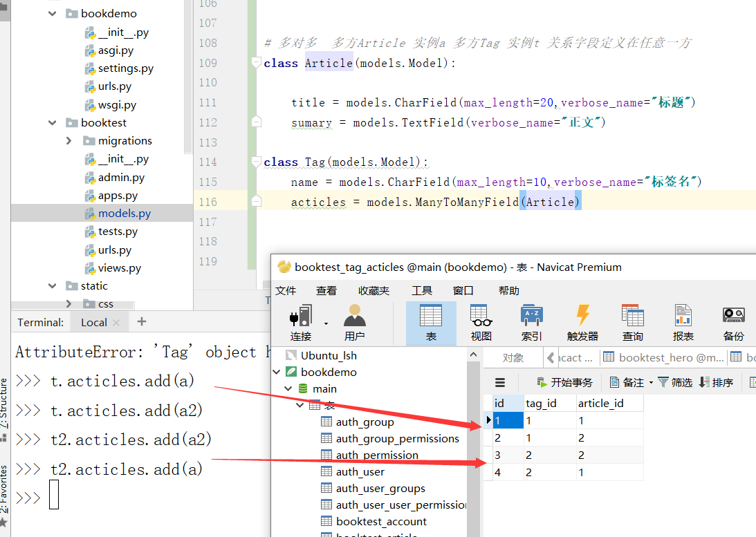Open Backup tool in Navicat
756x537 pixels.
point(733,323)
